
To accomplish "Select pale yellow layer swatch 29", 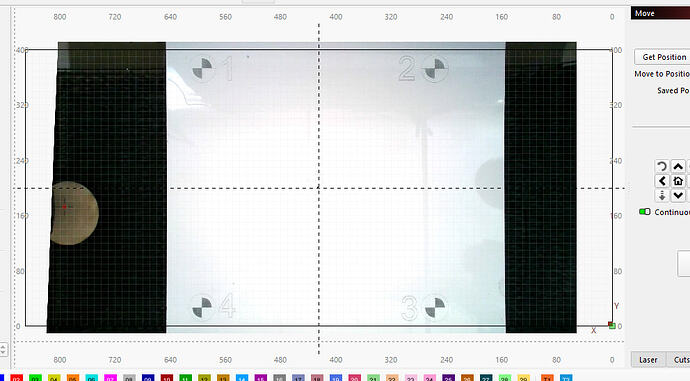I will tap(524, 377).
